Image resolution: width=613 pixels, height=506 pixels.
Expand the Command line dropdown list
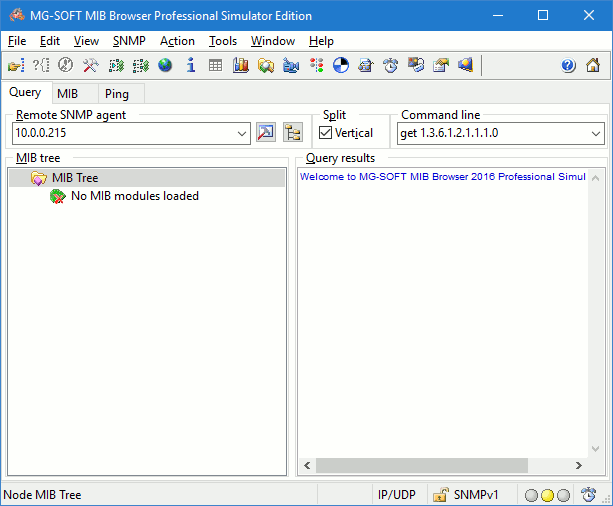coord(596,133)
